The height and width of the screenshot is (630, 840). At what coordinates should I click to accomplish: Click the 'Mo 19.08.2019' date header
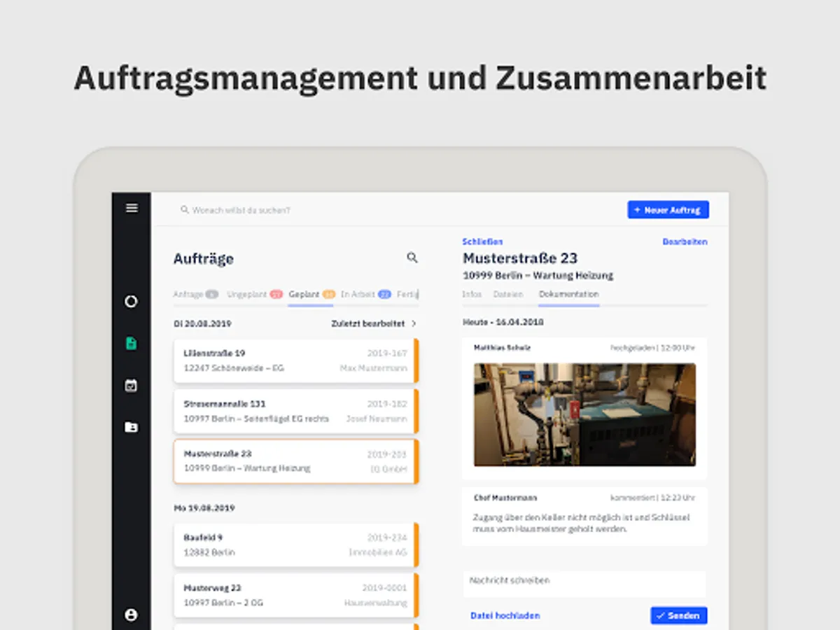click(204, 508)
